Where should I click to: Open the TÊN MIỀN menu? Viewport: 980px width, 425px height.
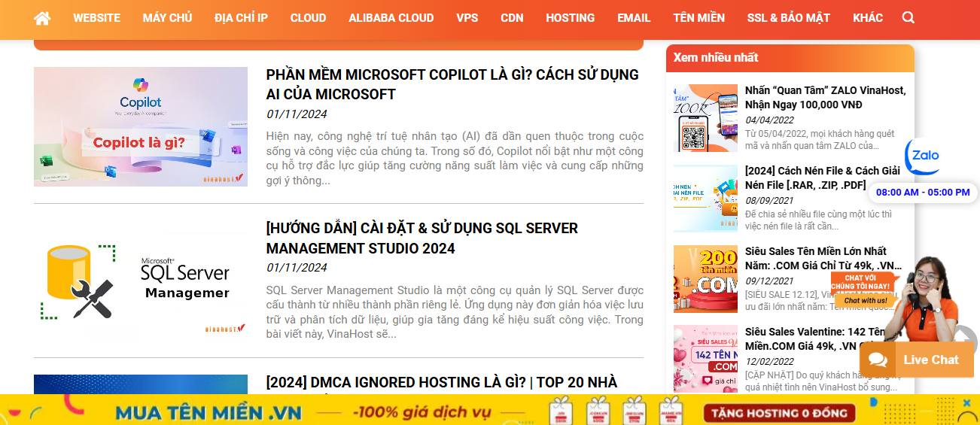click(x=698, y=18)
